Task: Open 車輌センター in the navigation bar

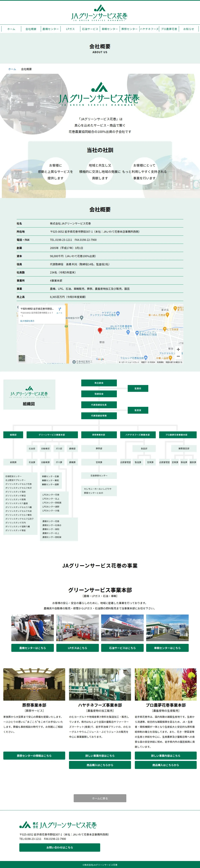Action: coord(110,29)
